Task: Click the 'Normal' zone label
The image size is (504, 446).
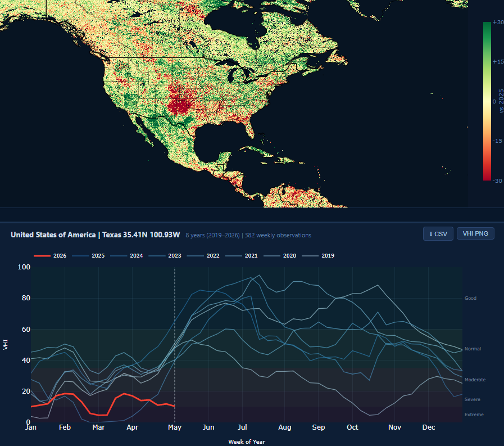Action: click(473, 349)
